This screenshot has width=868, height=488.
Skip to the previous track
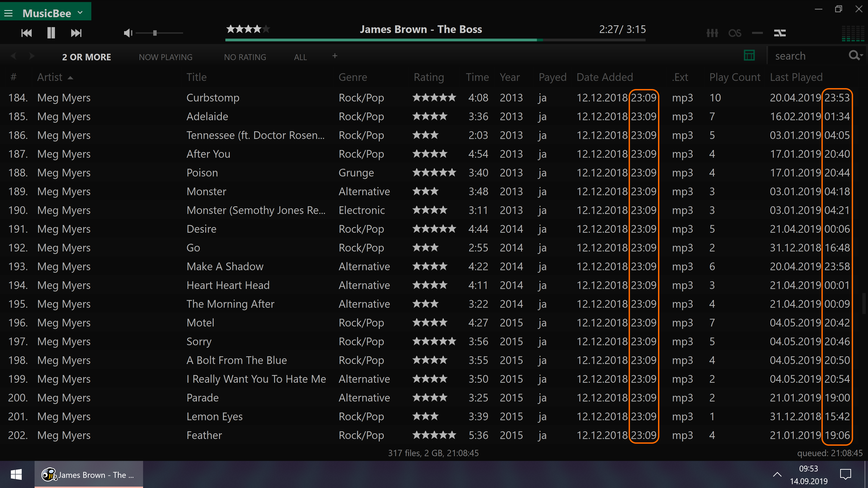[x=26, y=33]
